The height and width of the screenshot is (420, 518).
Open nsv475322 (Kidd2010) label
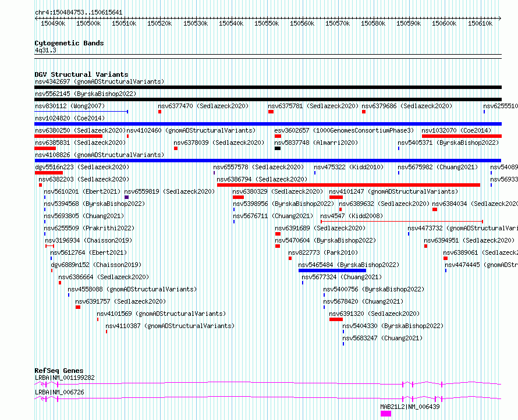(x=349, y=167)
